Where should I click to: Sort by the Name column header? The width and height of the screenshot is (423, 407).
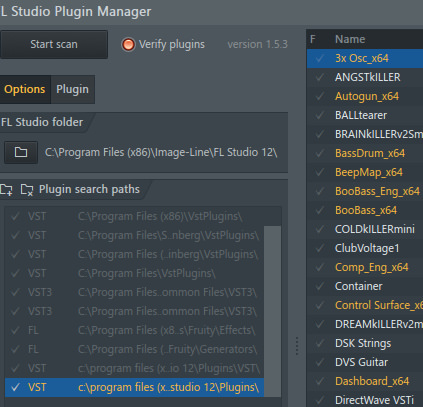tap(350, 39)
